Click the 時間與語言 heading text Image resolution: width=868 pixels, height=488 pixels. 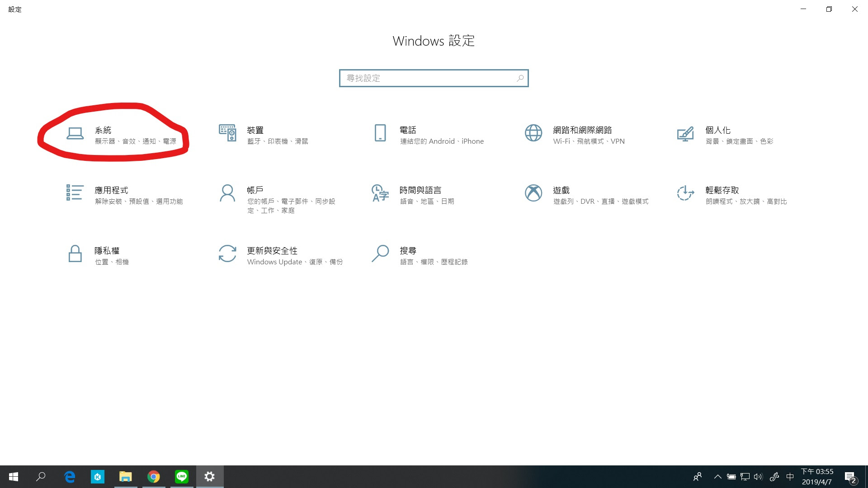pyautogui.click(x=420, y=190)
